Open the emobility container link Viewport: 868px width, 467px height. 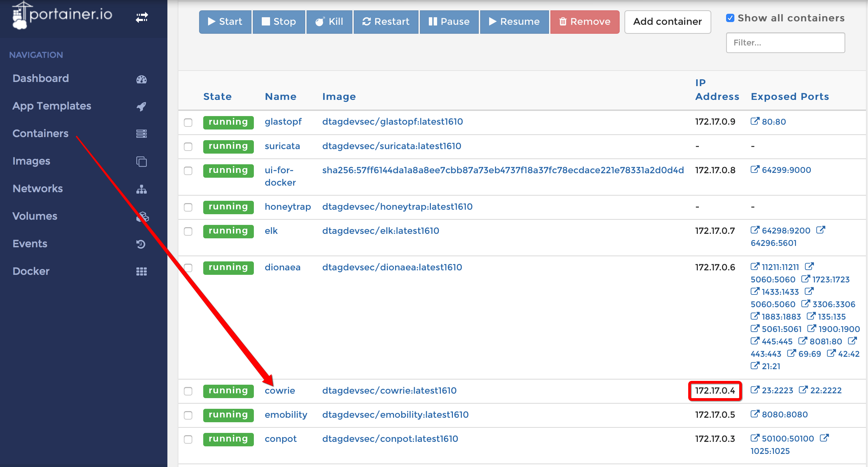point(286,415)
